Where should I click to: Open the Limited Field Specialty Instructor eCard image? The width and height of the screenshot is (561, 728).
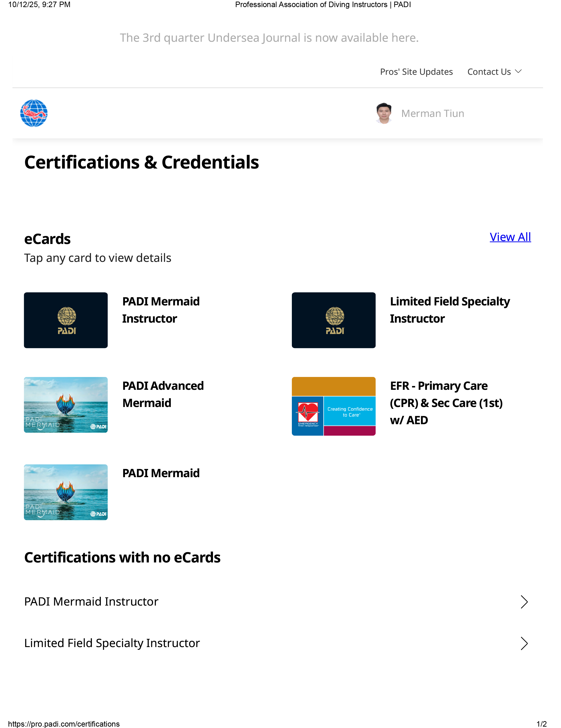point(333,320)
